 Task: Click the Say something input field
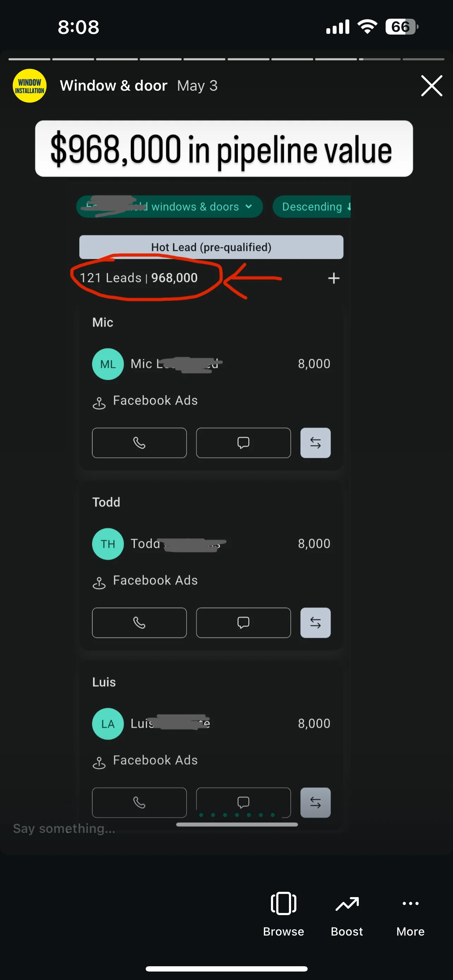pyautogui.click(x=65, y=828)
